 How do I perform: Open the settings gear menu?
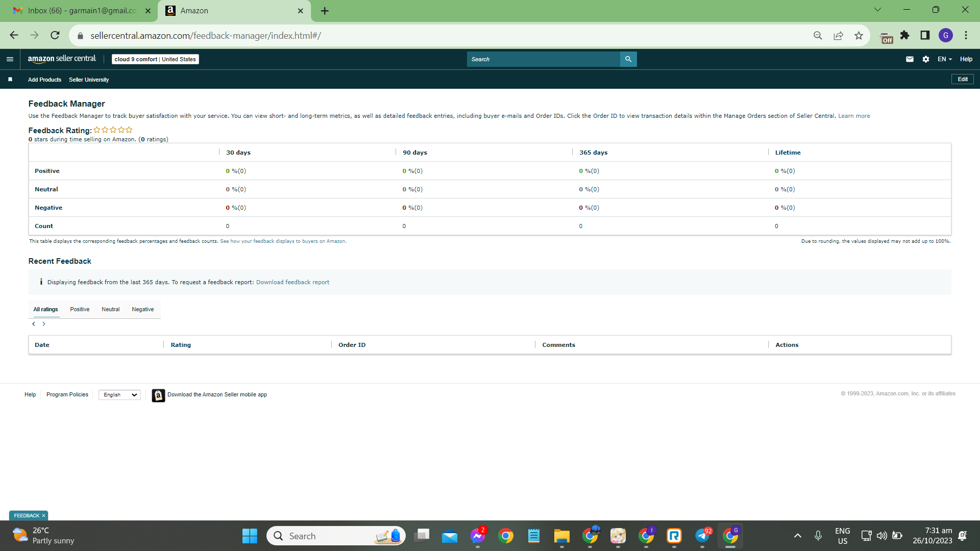click(x=926, y=59)
